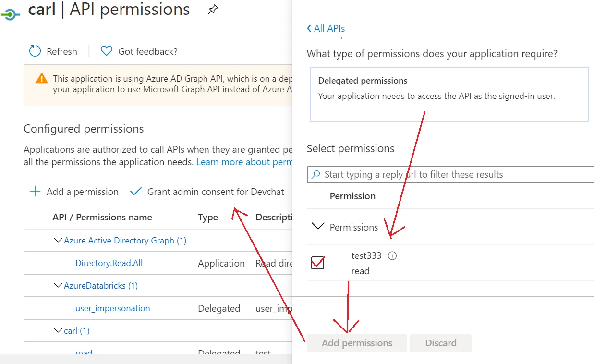Collapse the Permissions section chevron
This screenshot has width=594, height=364.
pos(318,227)
